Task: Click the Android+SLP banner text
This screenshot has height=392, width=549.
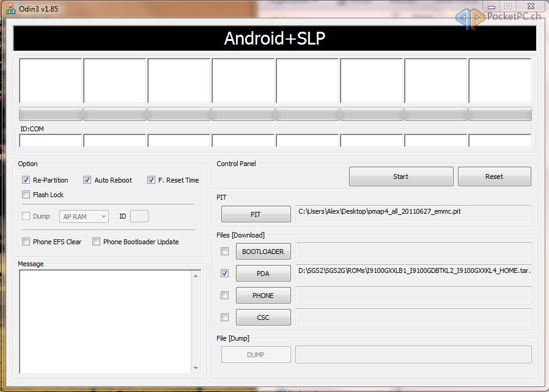Action: (x=274, y=38)
